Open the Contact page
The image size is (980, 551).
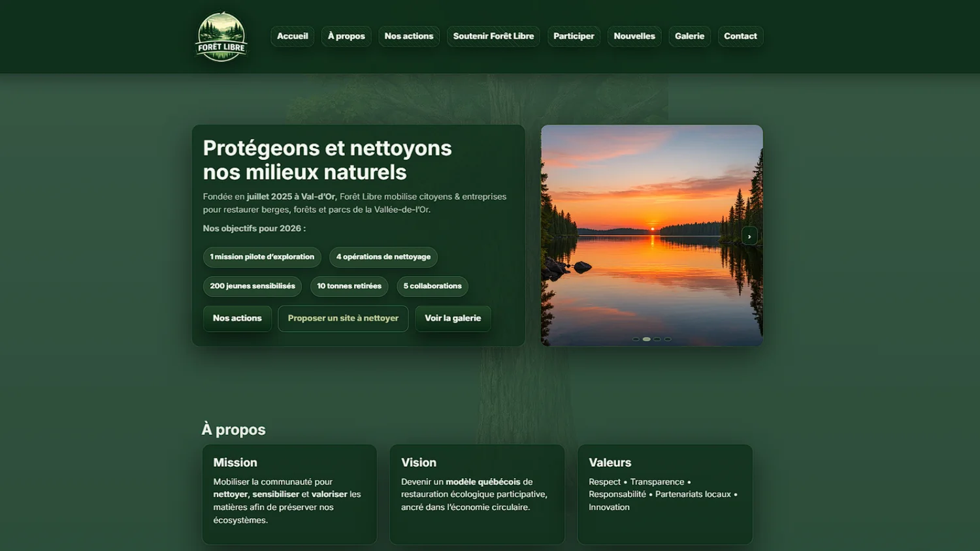(x=740, y=36)
